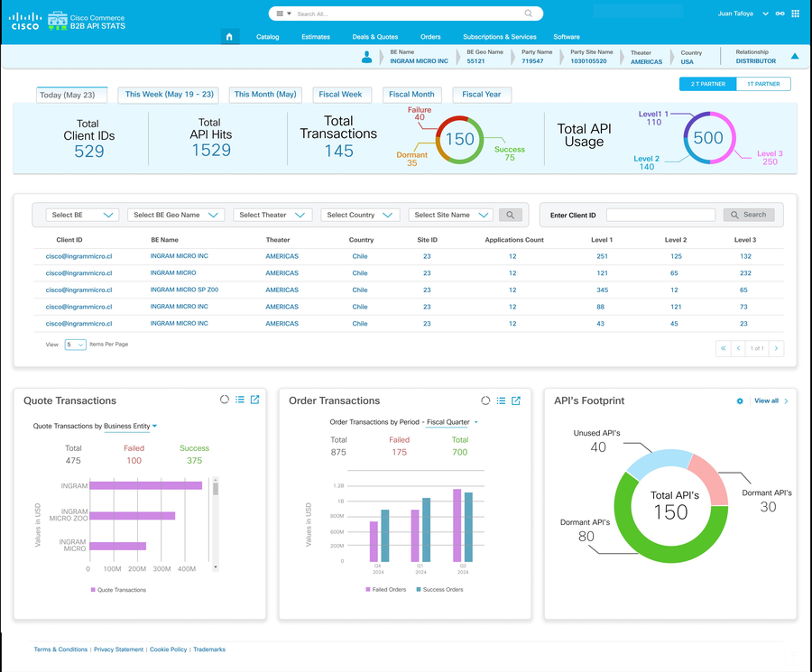Select This Week (May 19 - 23) tab
The image size is (812, 672).
(169, 95)
